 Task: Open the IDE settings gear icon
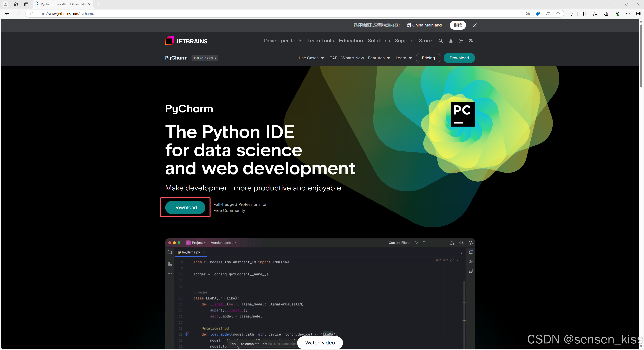(x=470, y=243)
